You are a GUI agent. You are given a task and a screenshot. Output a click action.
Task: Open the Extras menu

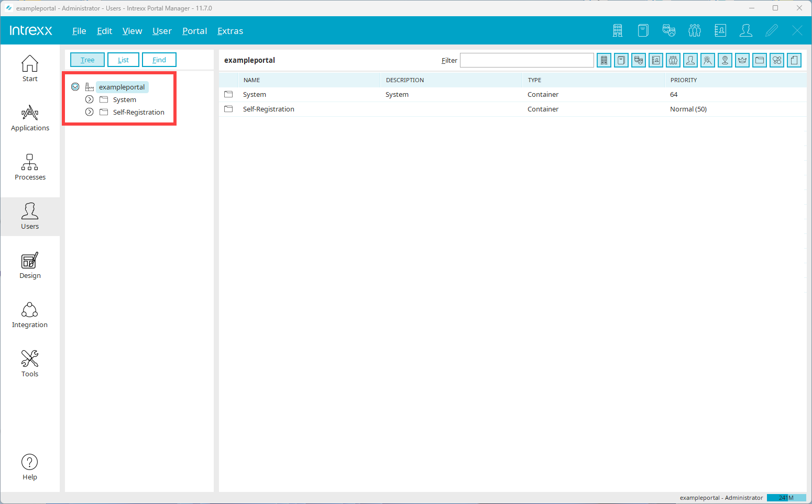(x=230, y=31)
